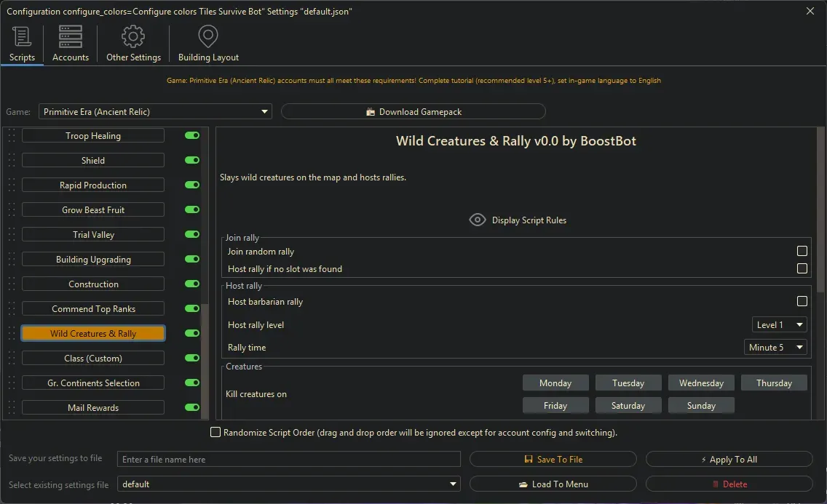Open the Game selection dropdown

[154, 112]
